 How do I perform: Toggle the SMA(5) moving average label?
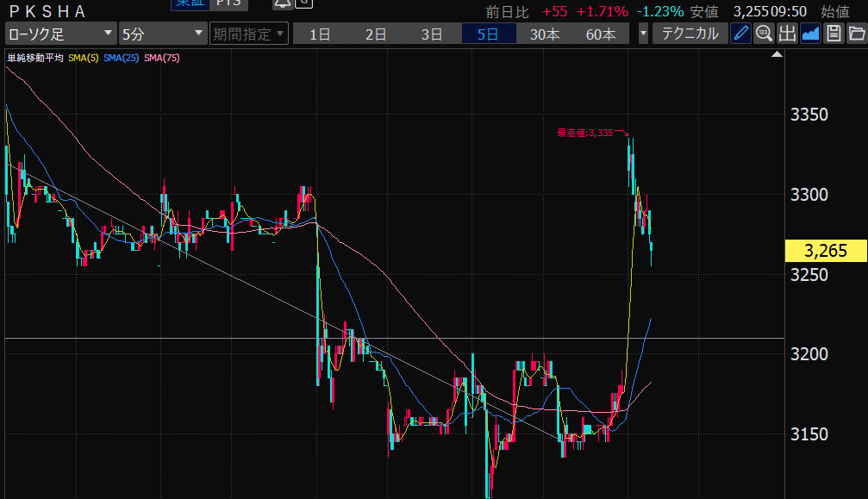[83, 58]
